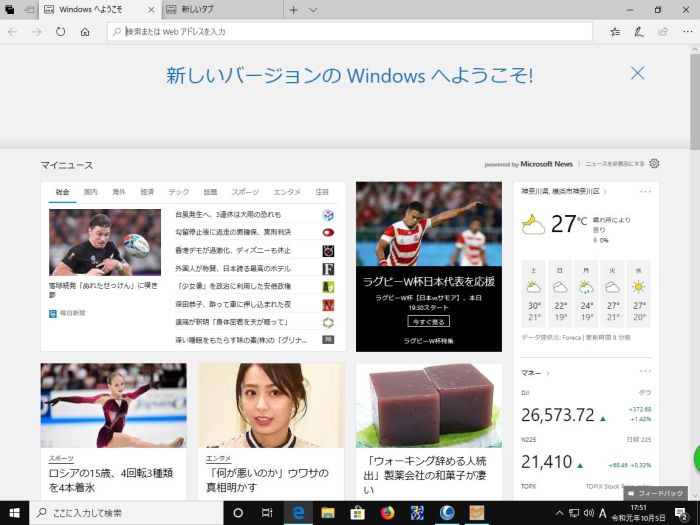Open the tab preview chevron dropdown
Screen dimensions: 700x525
point(313,10)
